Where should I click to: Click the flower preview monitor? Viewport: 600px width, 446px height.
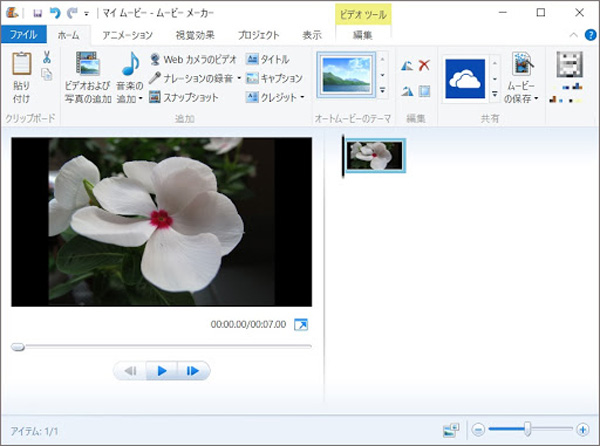click(x=161, y=222)
